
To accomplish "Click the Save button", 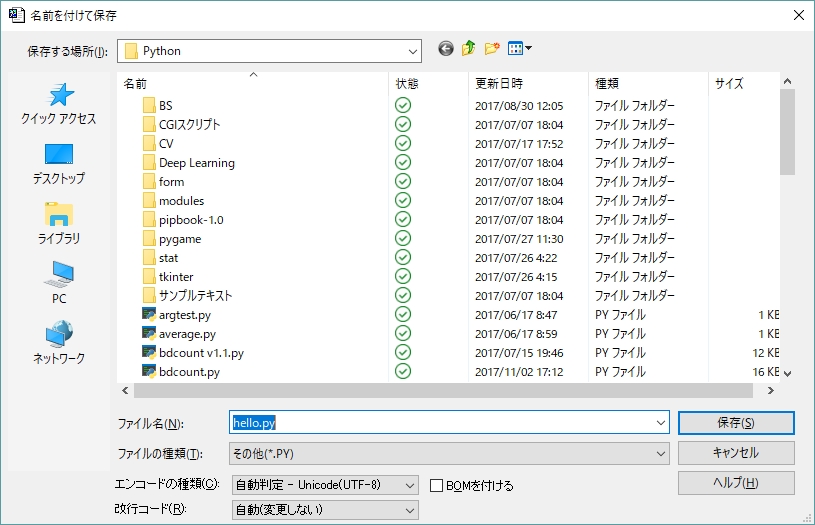I will click(x=735, y=423).
